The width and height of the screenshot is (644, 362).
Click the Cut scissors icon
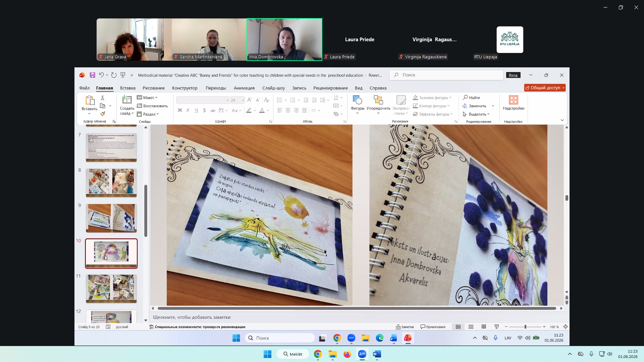coord(103,98)
